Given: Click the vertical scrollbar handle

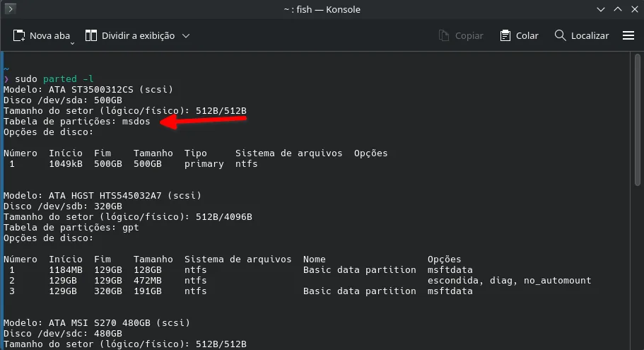Looking at the screenshot, I should coord(637,120).
